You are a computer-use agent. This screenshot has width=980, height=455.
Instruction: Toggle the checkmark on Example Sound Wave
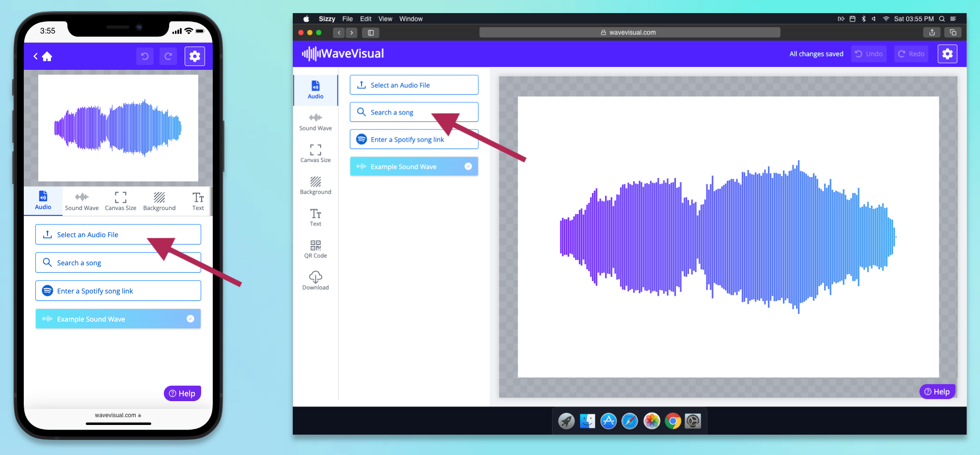click(x=468, y=166)
